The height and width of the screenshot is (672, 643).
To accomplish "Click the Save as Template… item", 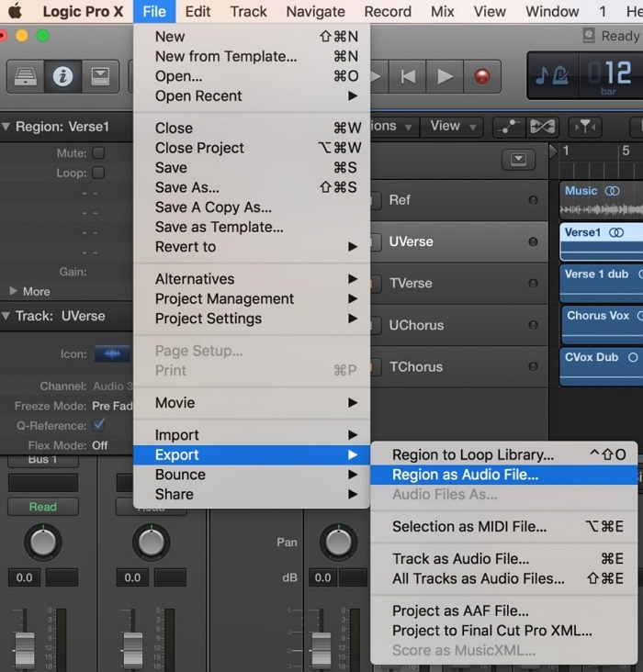I will coord(252,227).
